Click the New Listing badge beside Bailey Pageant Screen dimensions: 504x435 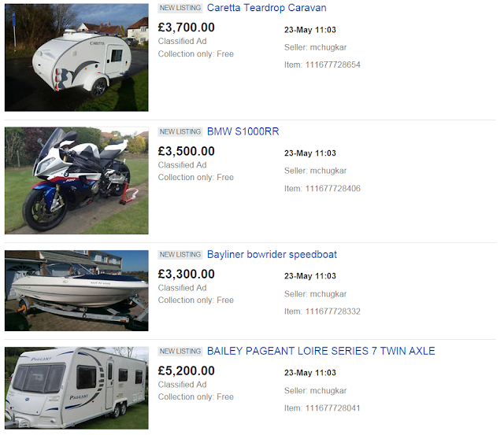click(x=180, y=352)
